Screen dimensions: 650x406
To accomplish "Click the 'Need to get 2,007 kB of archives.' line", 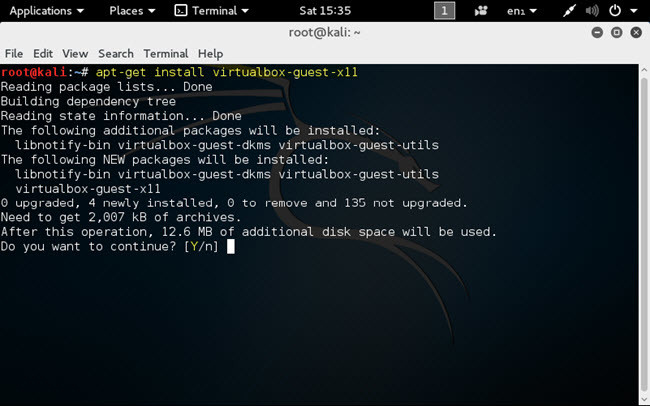I will [121, 217].
